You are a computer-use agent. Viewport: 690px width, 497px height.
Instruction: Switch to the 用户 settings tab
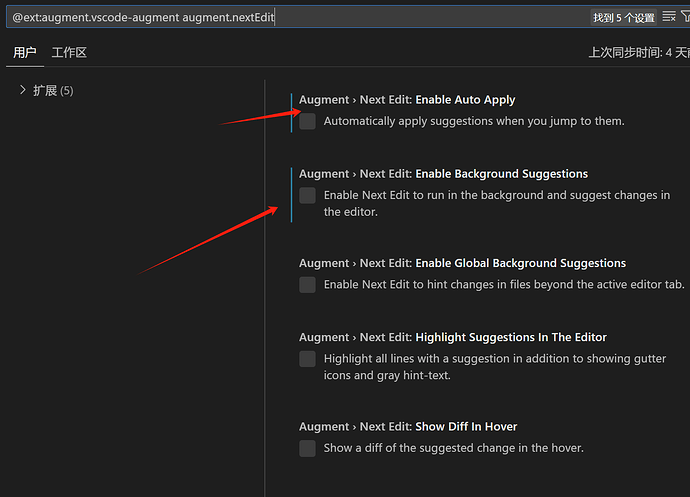point(25,53)
